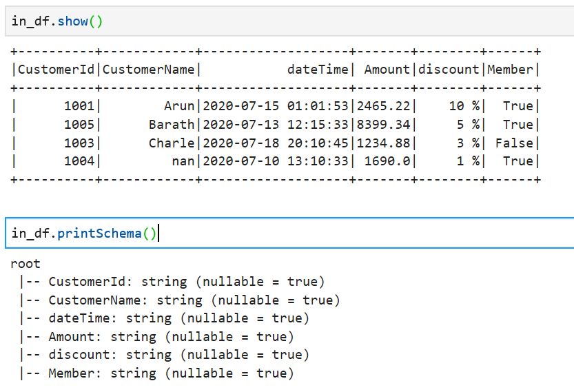Image resolution: width=574 pixels, height=392 pixels.
Task: Click the name Barath
Action: 172,125
